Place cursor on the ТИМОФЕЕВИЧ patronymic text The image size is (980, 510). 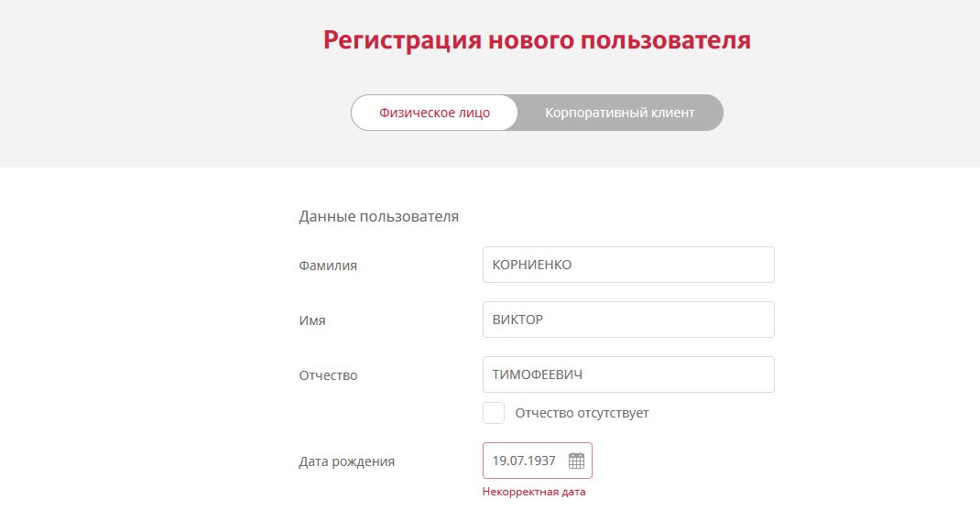click(x=538, y=375)
